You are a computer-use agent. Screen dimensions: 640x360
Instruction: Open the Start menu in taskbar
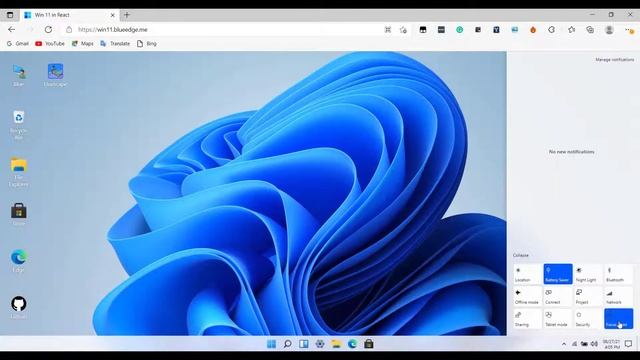[x=271, y=344]
